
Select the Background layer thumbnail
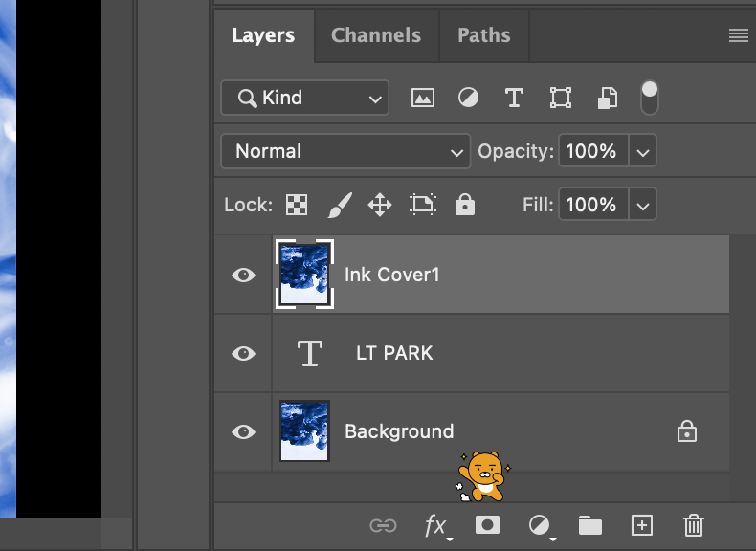pyautogui.click(x=304, y=431)
